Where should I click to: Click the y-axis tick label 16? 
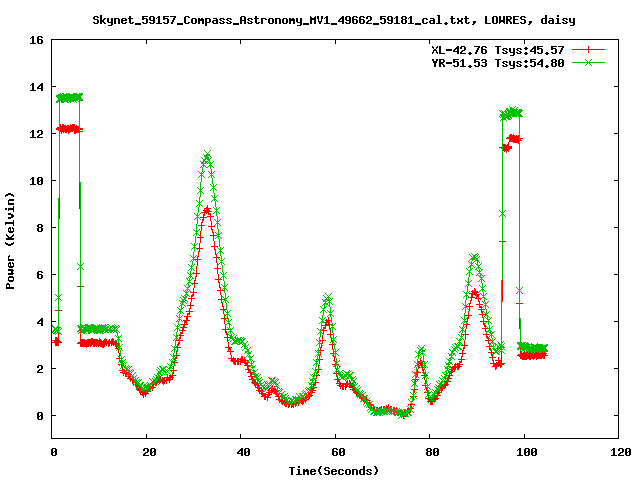pyautogui.click(x=36, y=40)
